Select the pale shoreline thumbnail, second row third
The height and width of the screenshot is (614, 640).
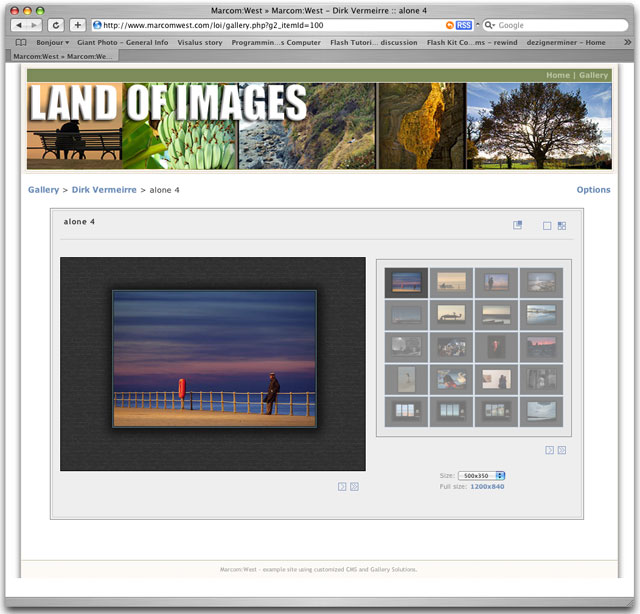tap(496, 315)
